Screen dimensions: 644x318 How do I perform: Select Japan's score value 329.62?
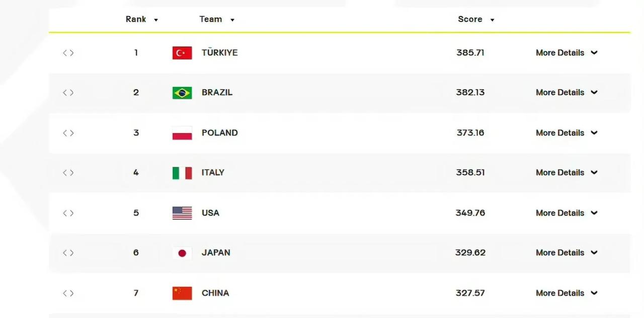pos(470,253)
